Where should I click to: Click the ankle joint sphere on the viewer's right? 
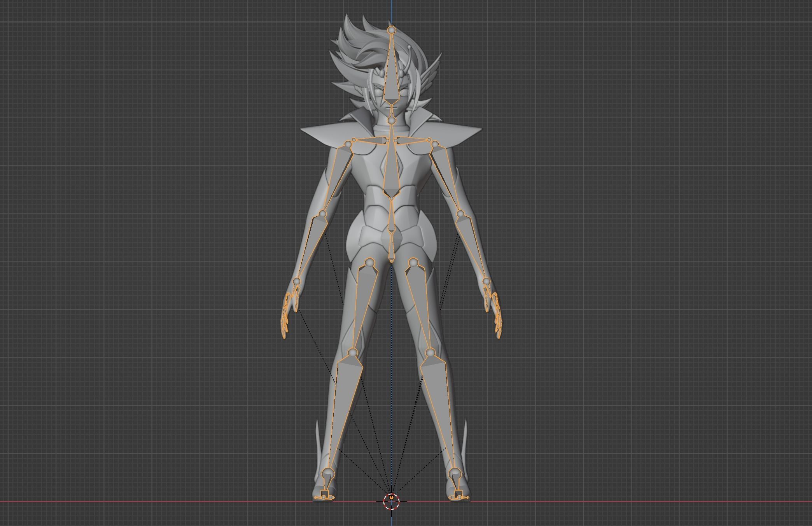point(454,474)
